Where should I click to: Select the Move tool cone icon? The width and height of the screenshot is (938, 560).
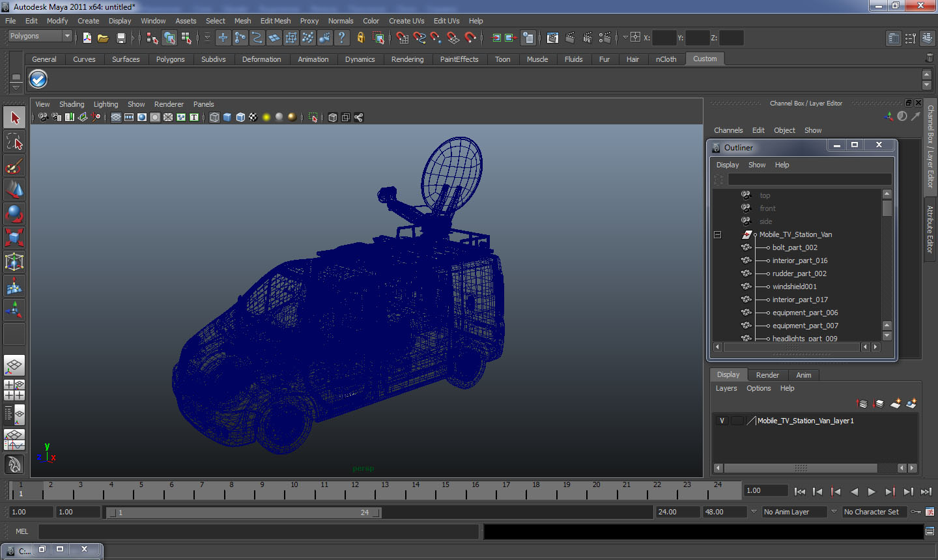point(14,189)
